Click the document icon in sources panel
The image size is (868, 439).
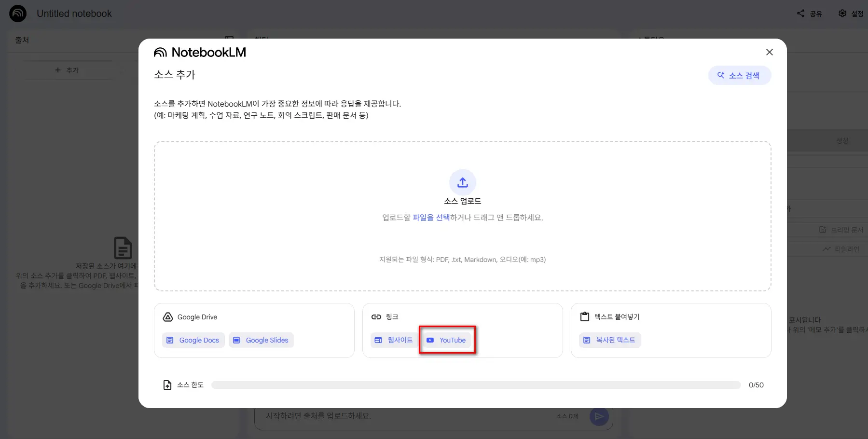pyautogui.click(x=123, y=248)
